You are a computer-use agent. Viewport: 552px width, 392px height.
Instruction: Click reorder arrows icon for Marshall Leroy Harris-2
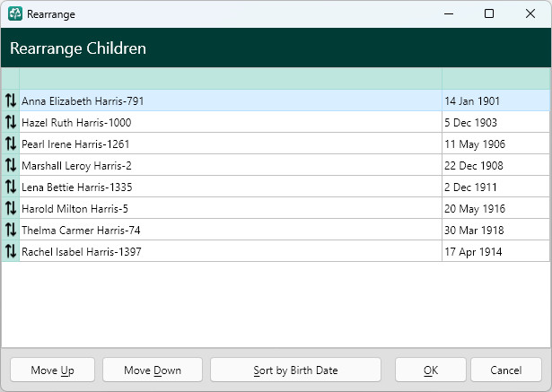[11, 165]
